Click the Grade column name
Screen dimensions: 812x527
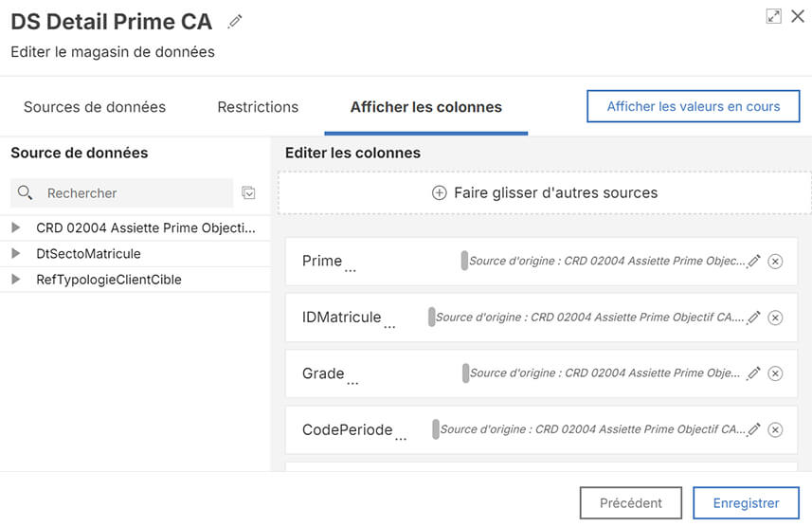(x=323, y=373)
